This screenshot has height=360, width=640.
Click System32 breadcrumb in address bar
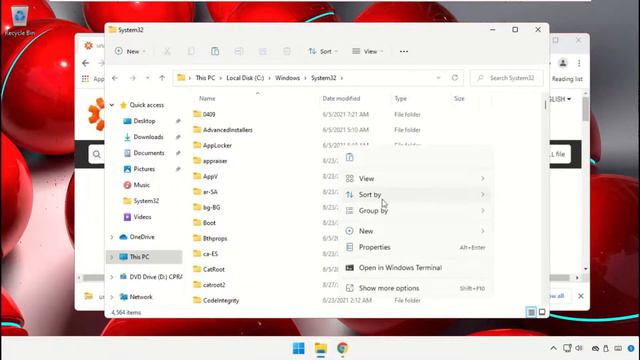(324, 78)
